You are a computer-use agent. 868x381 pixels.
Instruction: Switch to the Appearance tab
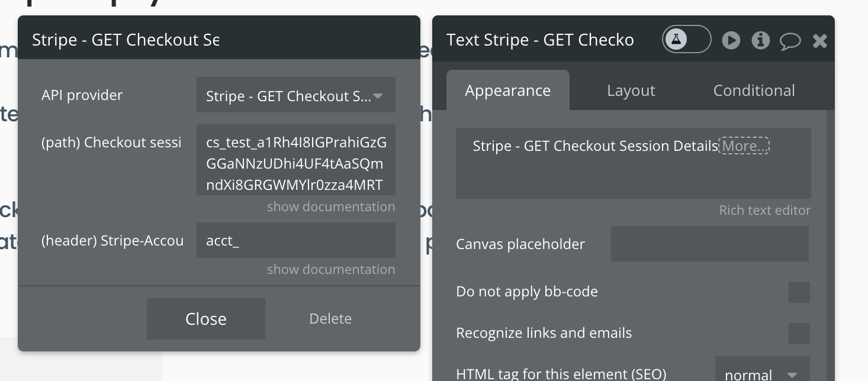(507, 91)
